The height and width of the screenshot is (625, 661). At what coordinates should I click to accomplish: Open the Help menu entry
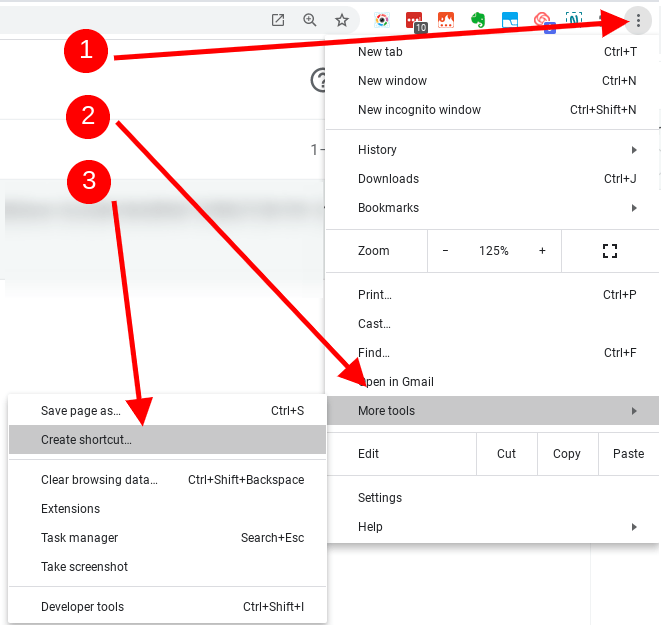point(492,527)
